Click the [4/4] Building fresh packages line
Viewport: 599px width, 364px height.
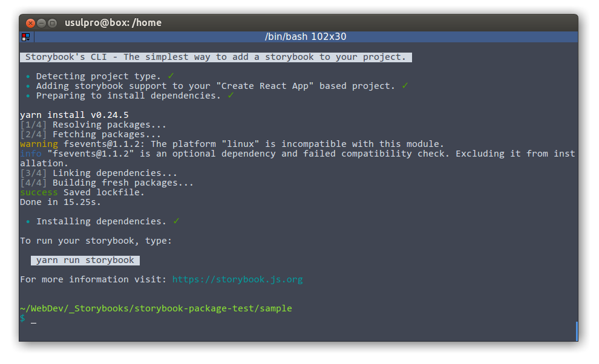(106, 183)
